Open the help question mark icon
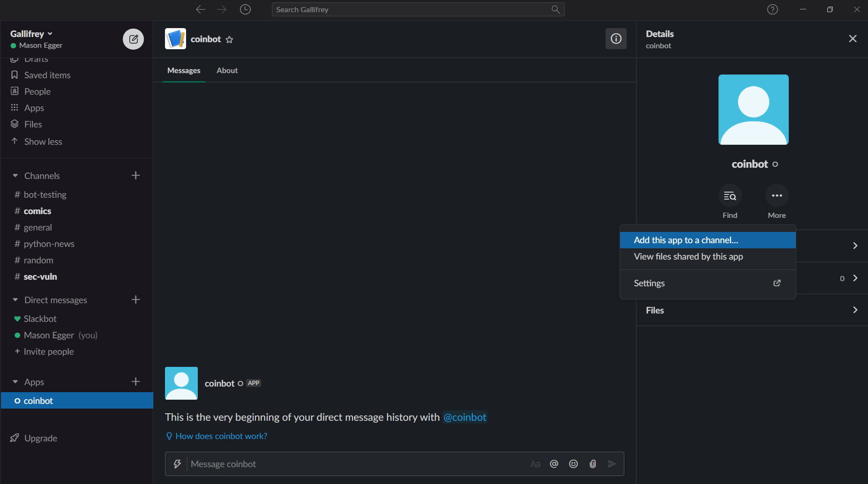The height and width of the screenshot is (484, 868). tap(772, 9)
